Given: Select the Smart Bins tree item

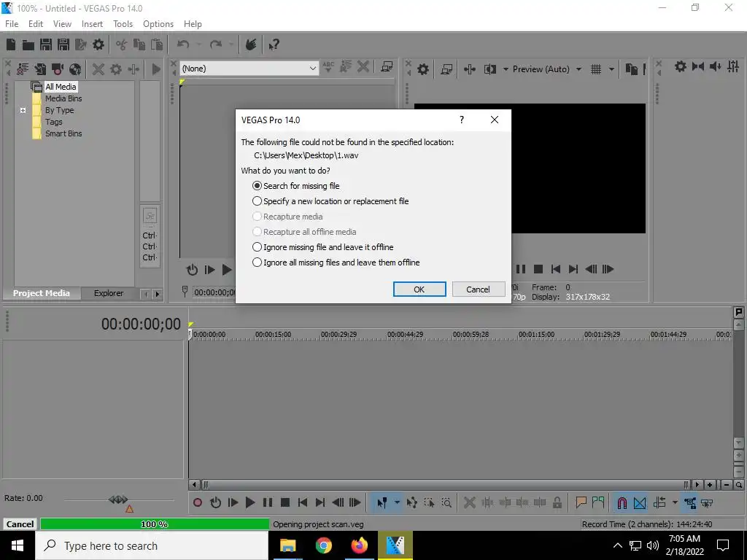Looking at the screenshot, I should [63, 133].
